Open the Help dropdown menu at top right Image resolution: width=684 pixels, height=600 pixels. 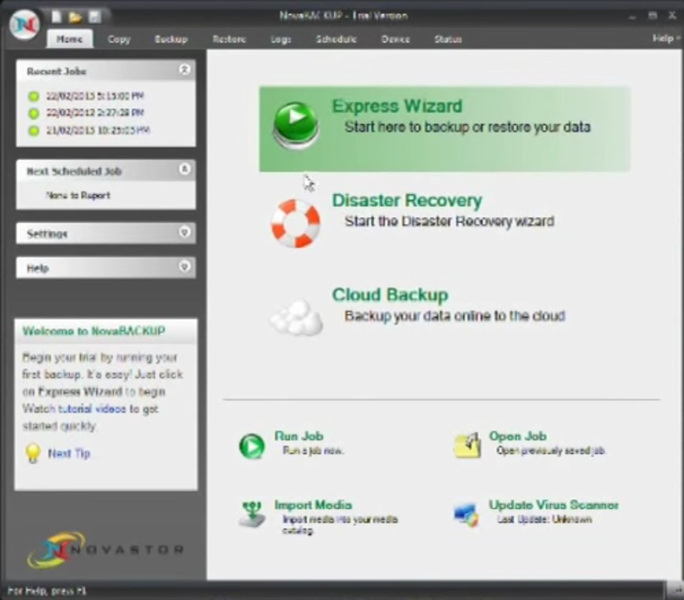[x=665, y=38]
